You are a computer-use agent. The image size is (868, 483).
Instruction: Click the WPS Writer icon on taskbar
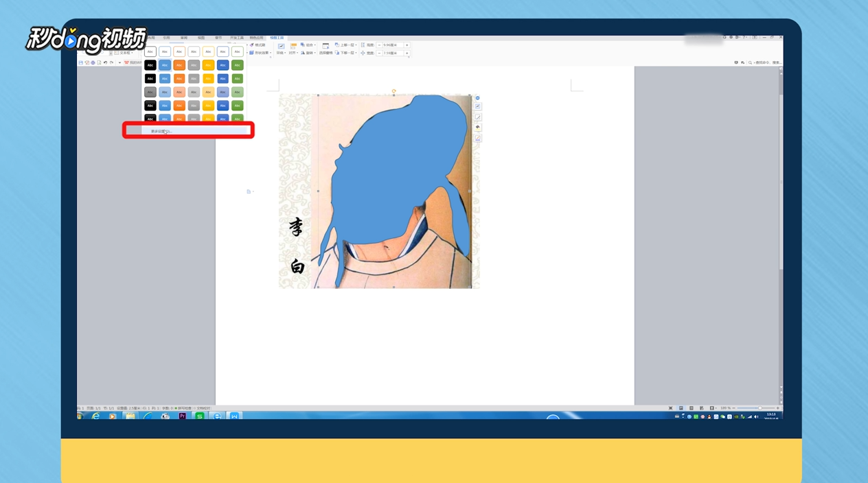pyautogui.click(x=235, y=416)
